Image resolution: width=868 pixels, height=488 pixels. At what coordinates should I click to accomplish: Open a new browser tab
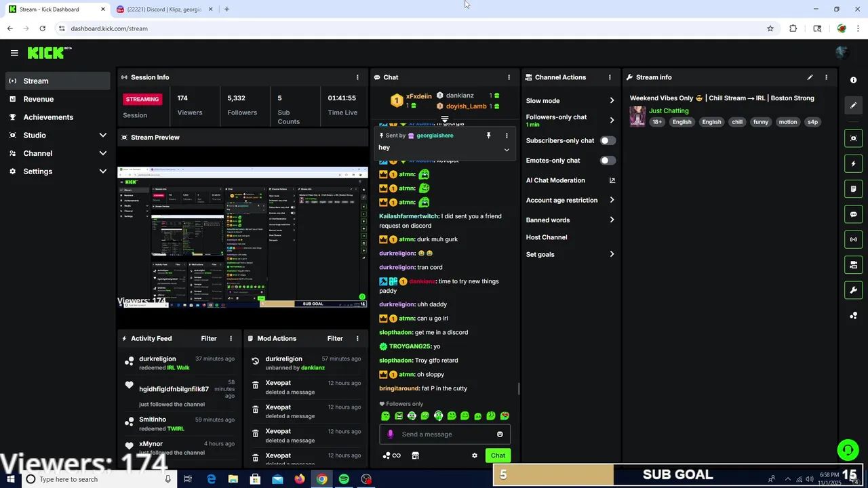click(226, 9)
